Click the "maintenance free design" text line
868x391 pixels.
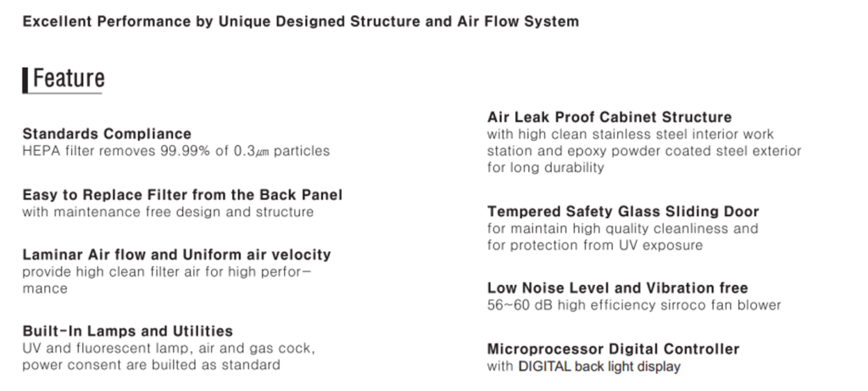pos(168,211)
